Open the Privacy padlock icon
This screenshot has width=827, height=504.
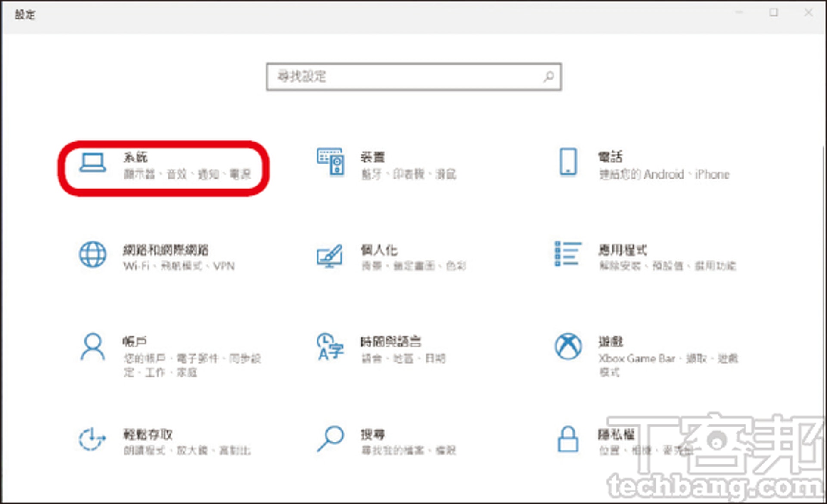click(x=568, y=439)
